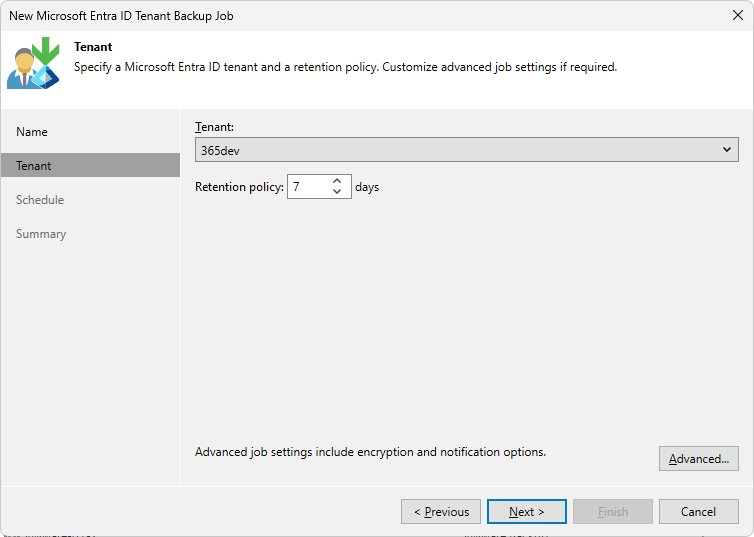Cancel the backup job wizard
754x537 pixels.
click(x=699, y=512)
